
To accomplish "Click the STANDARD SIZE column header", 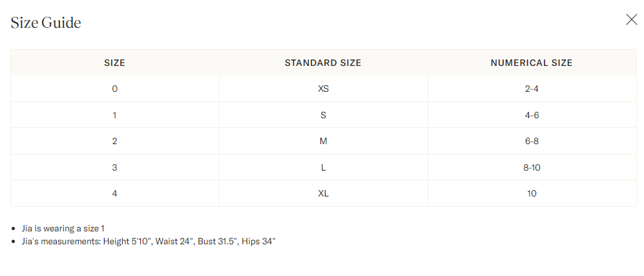I will click(x=323, y=63).
